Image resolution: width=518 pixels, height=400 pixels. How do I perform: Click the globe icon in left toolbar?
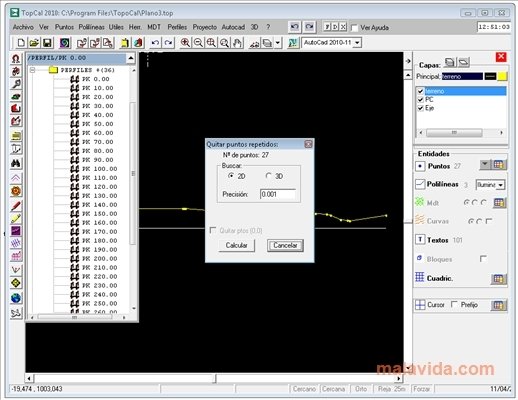coord(16,298)
